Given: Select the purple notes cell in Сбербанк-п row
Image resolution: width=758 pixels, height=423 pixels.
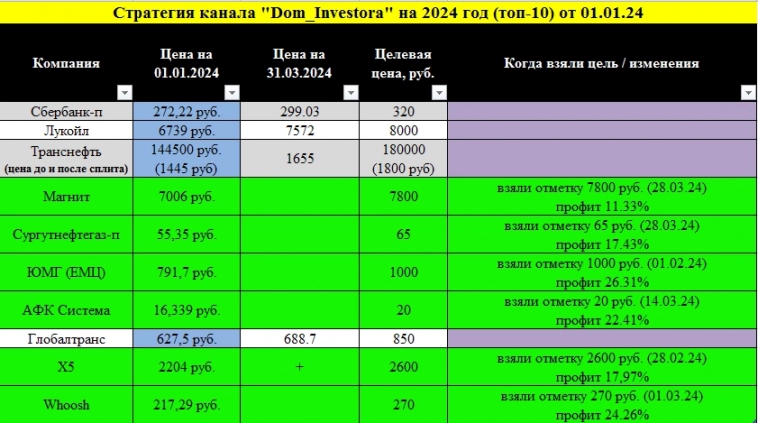Looking at the screenshot, I should point(602,112).
